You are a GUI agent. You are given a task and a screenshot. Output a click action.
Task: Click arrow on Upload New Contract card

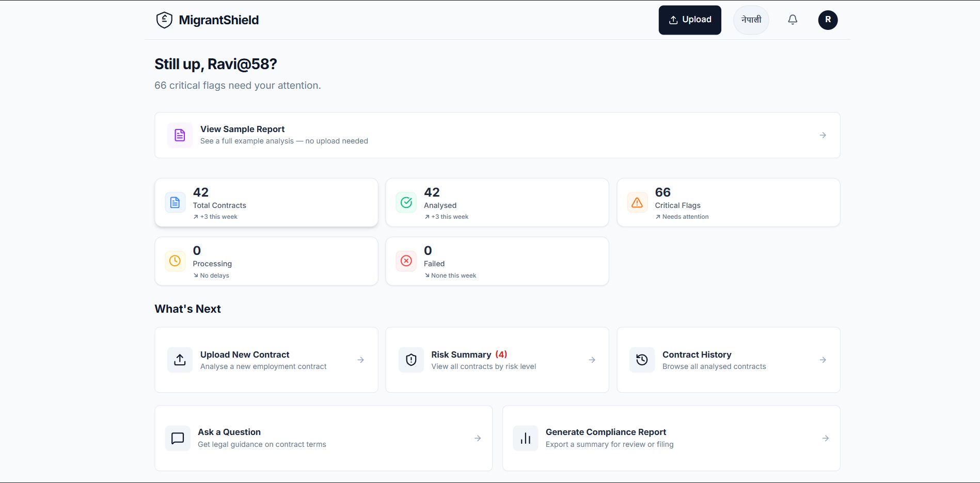click(360, 360)
